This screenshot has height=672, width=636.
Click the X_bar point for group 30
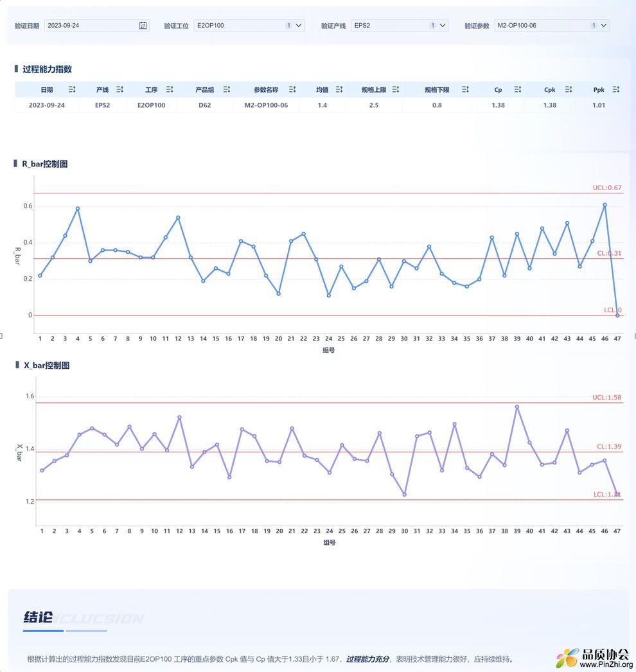[x=404, y=495]
